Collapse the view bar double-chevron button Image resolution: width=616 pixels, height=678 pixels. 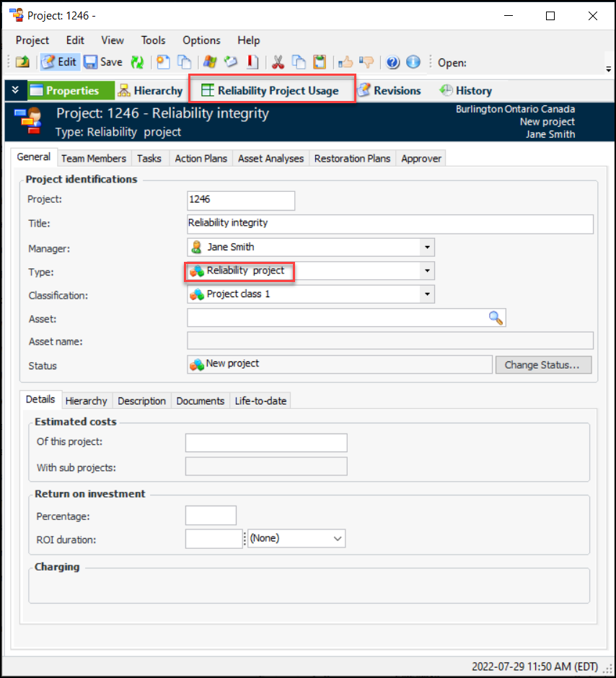click(x=16, y=90)
